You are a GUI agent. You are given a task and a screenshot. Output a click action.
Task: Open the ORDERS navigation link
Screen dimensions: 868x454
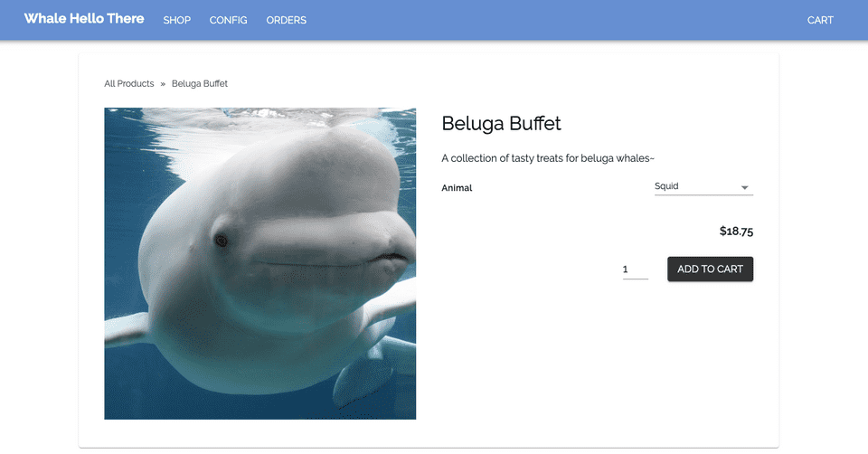click(x=287, y=20)
